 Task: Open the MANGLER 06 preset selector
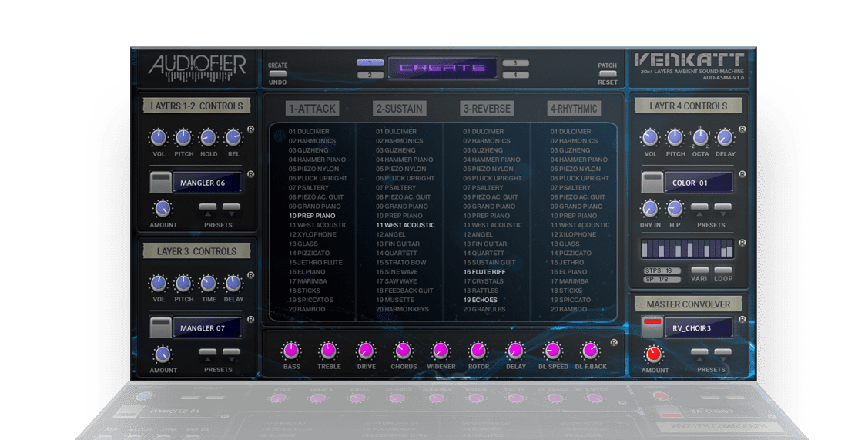click(207, 183)
